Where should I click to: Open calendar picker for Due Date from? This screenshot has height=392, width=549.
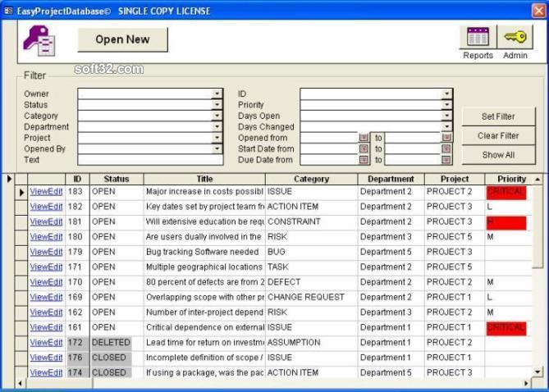click(x=364, y=160)
